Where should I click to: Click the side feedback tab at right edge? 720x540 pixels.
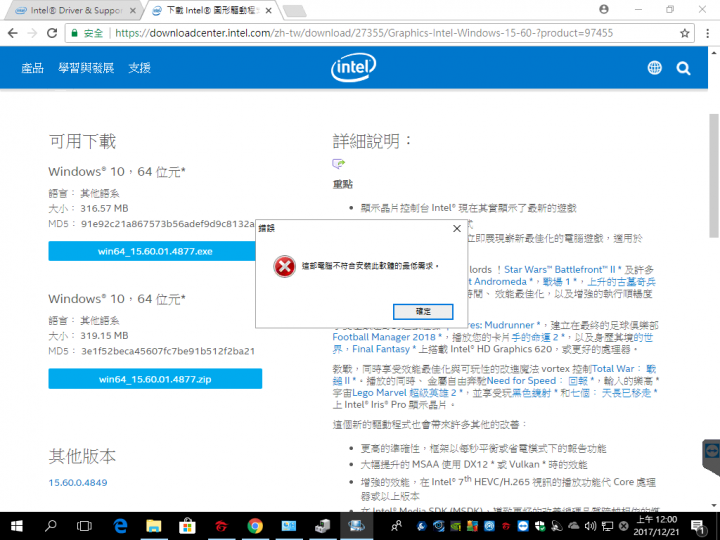pos(711,456)
